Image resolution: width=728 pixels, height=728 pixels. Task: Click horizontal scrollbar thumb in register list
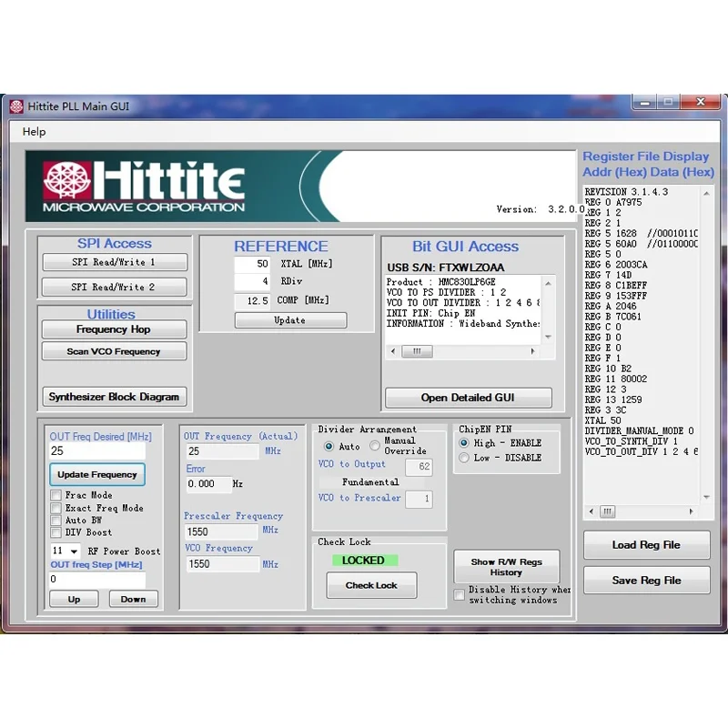608,511
